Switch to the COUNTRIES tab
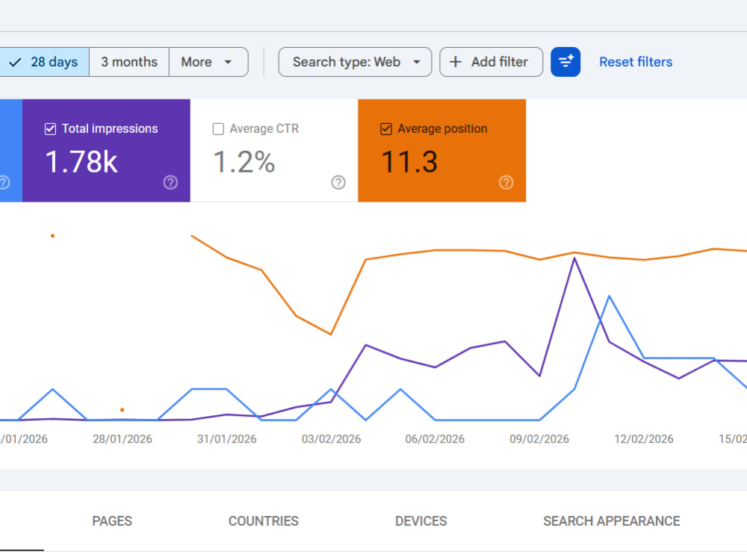This screenshot has height=560, width=747. [x=264, y=521]
